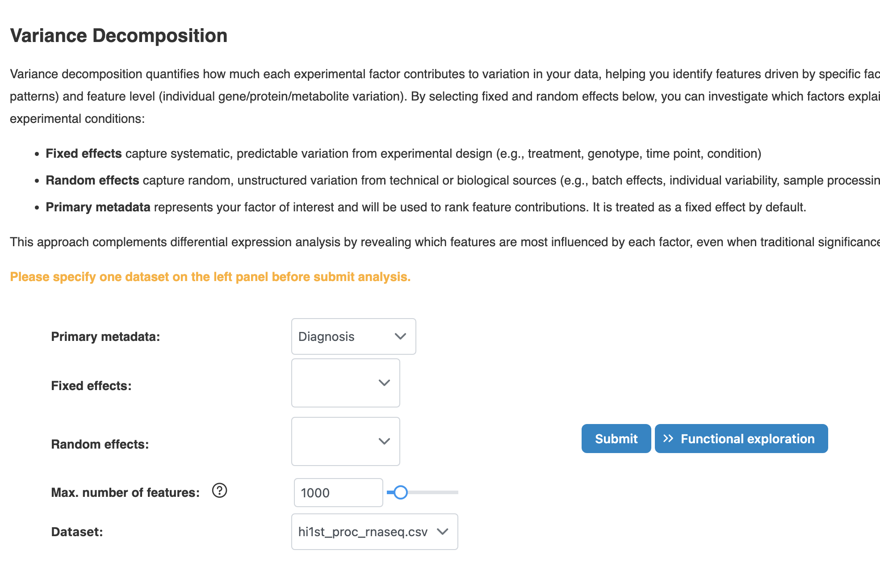Click the Variance Decomposition heading
This screenshot has height=588, width=880.
coord(118,36)
